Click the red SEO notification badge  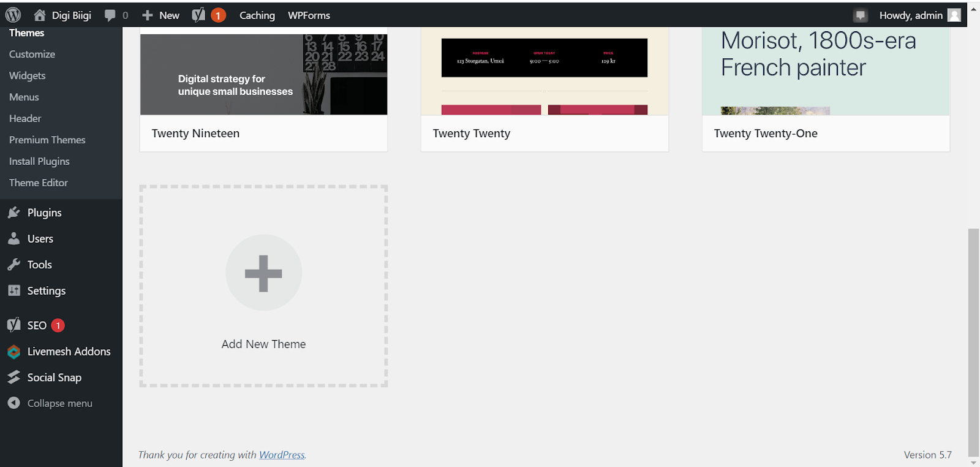58,325
